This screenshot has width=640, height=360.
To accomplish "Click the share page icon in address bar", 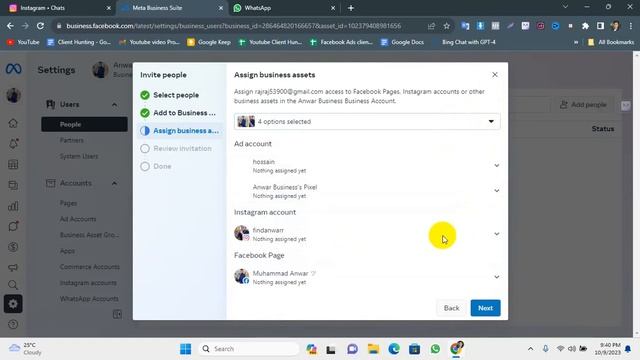I will [x=431, y=26].
